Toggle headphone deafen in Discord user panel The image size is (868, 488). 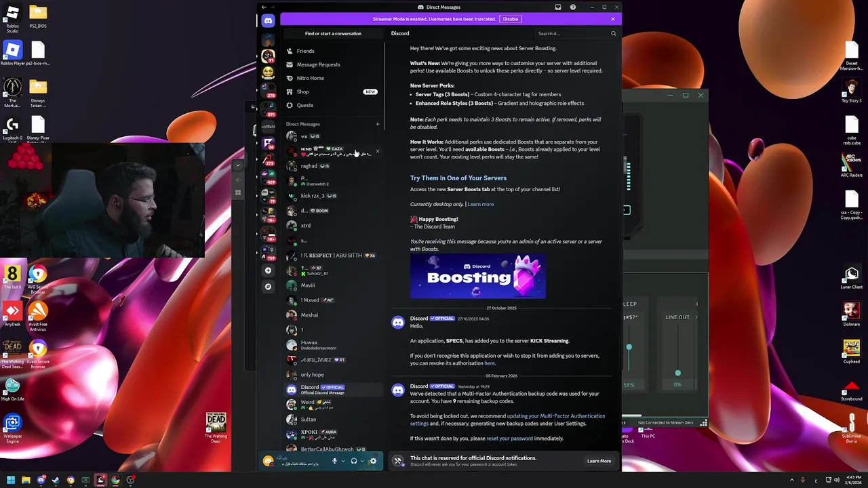point(353,461)
